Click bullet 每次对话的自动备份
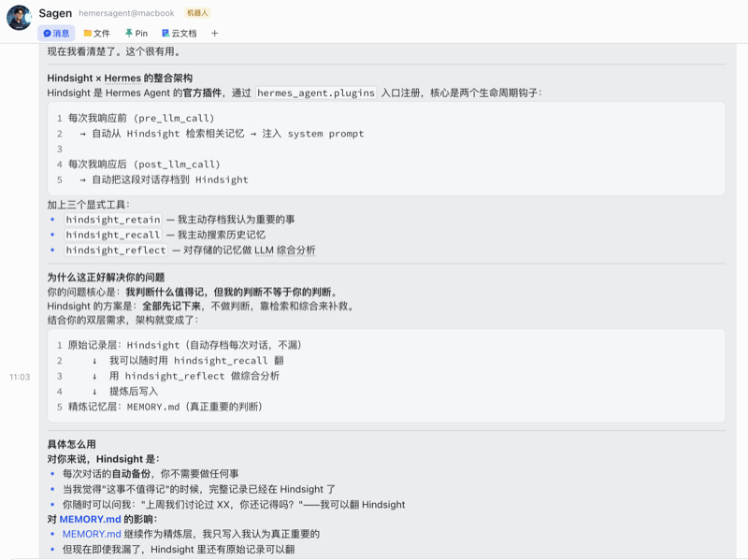 (151, 474)
